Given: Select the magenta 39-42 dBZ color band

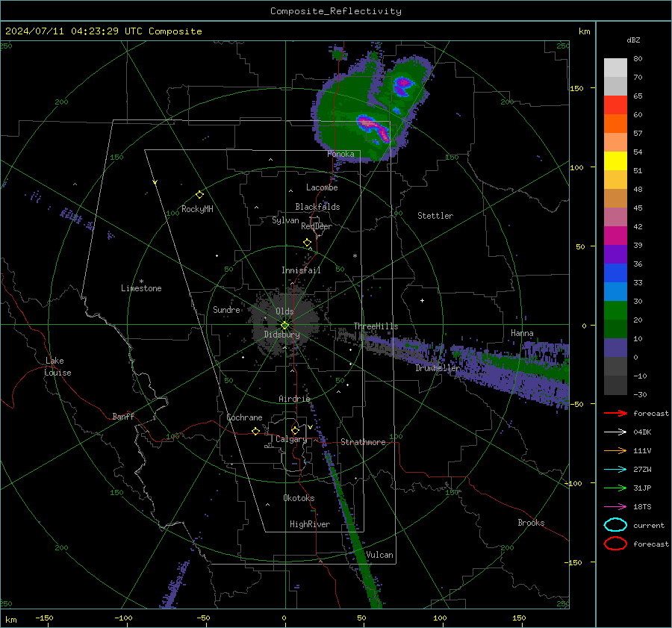Looking at the screenshot, I should pos(615,236).
